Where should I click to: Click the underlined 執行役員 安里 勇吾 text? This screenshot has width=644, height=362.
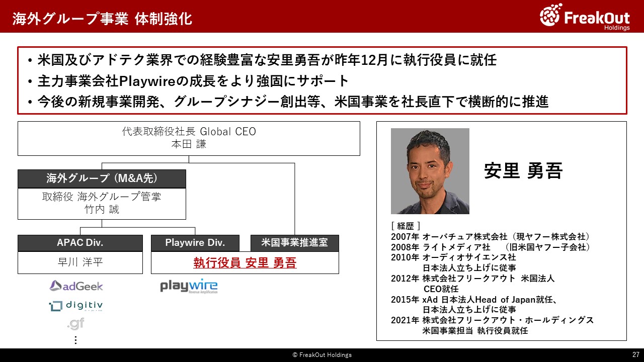pos(245,263)
